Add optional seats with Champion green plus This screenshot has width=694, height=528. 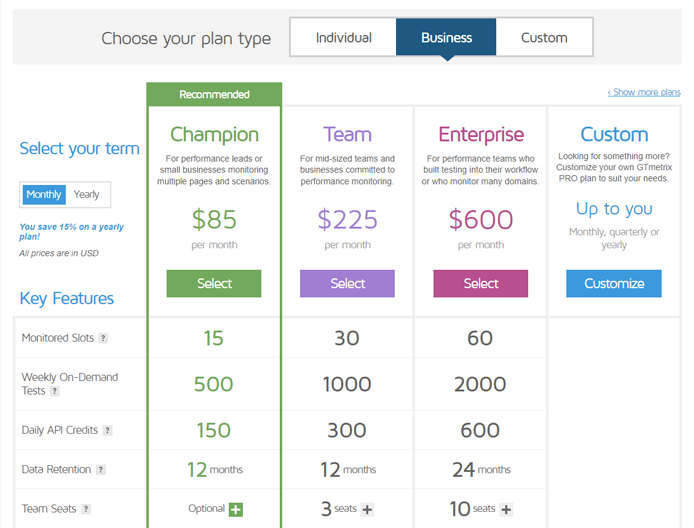(x=235, y=509)
